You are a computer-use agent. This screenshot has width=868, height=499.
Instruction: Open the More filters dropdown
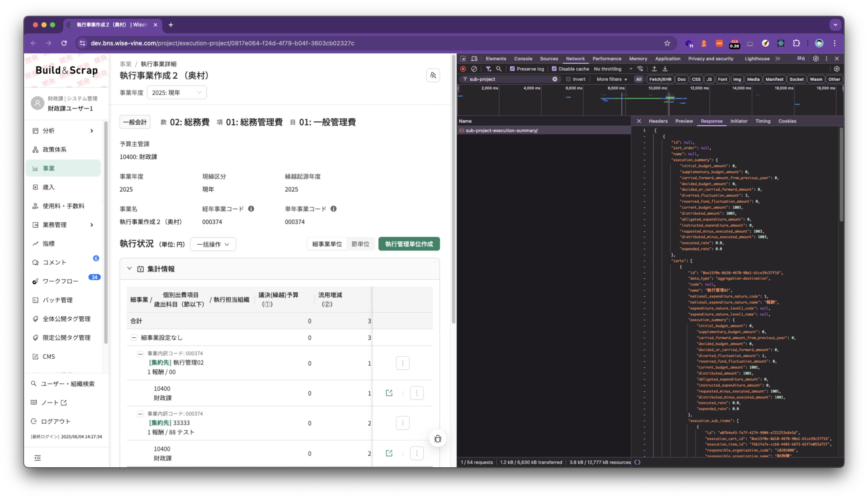click(x=612, y=79)
